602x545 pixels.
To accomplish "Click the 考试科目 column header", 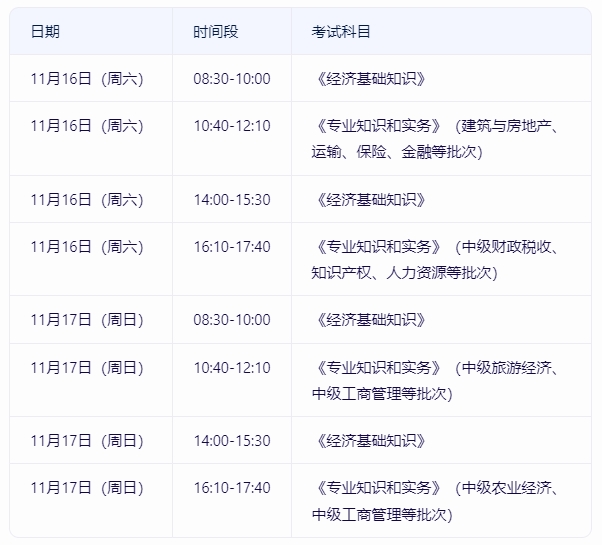I will click(x=341, y=31).
